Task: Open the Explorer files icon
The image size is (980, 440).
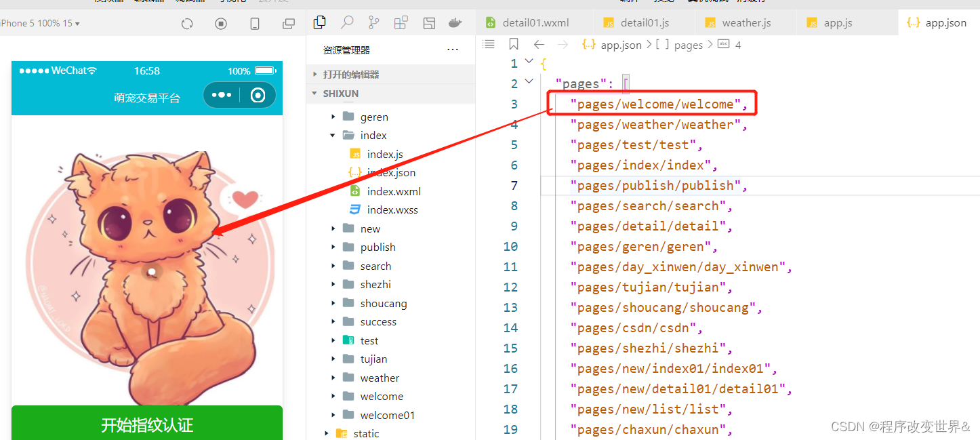Action: (x=320, y=23)
